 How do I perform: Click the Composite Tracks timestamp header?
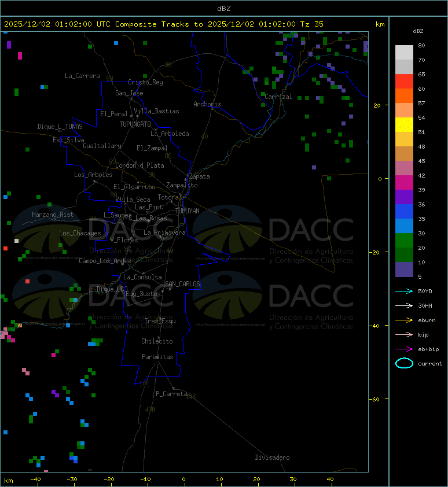(x=164, y=24)
